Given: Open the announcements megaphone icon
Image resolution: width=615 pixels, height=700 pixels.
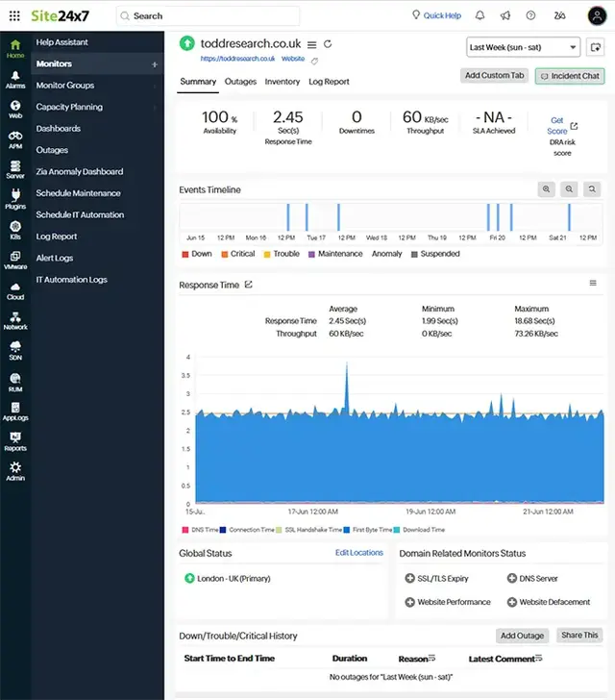Looking at the screenshot, I should tap(505, 15).
